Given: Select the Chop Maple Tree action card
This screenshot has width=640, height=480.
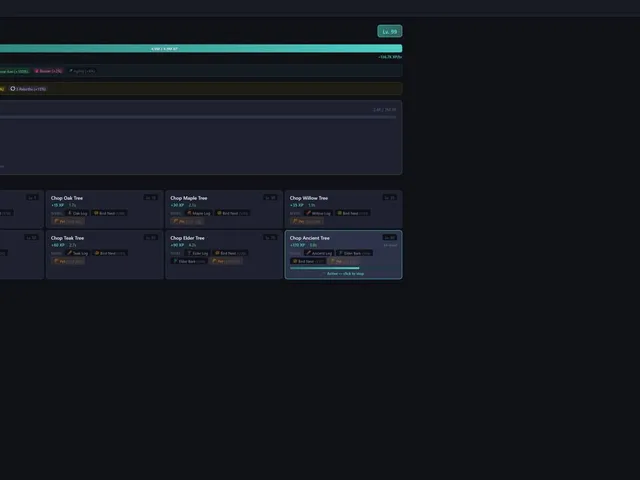Looking at the screenshot, I should pyautogui.click(x=224, y=209).
